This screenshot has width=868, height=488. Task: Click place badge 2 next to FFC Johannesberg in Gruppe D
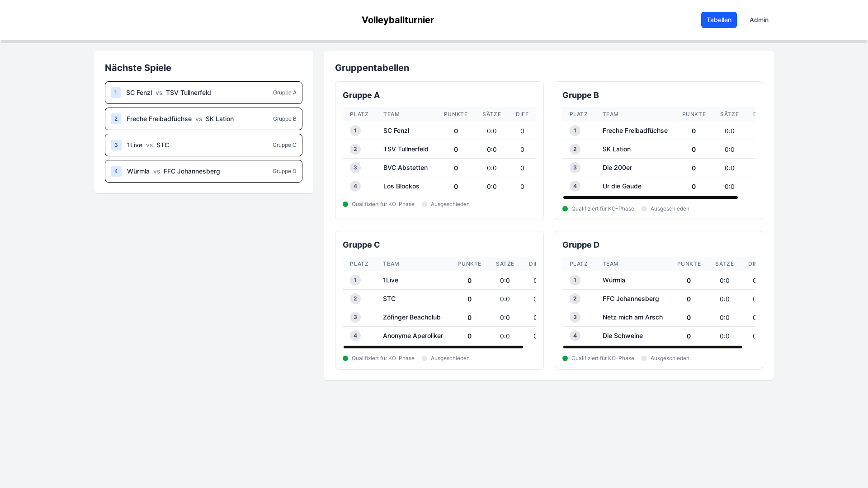coord(575,299)
